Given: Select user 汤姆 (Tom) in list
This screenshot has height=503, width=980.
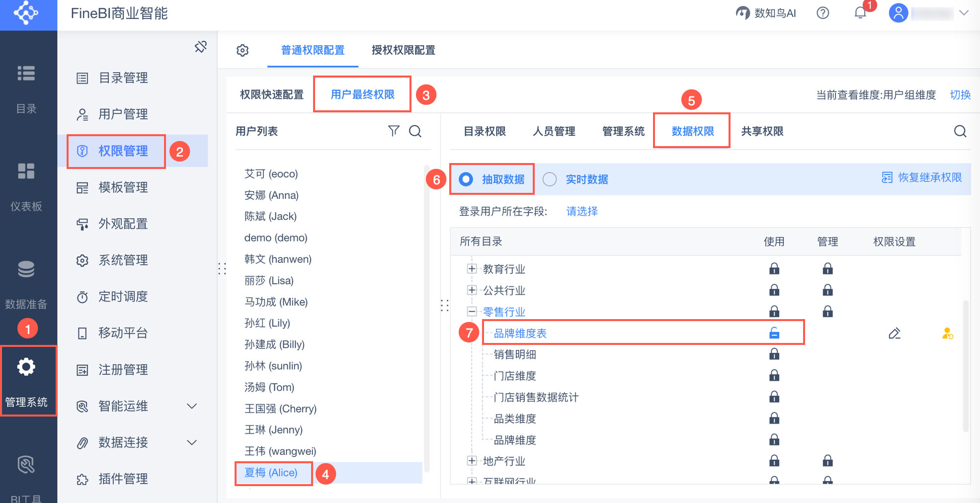Looking at the screenshot, I should click(x=269, y=387).
